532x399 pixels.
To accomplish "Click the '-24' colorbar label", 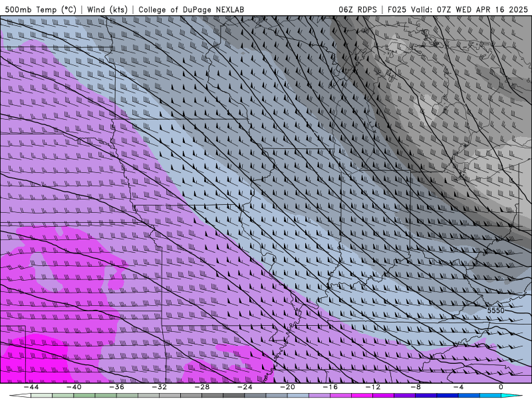I will pyautogui.click(x=244, y=387).
